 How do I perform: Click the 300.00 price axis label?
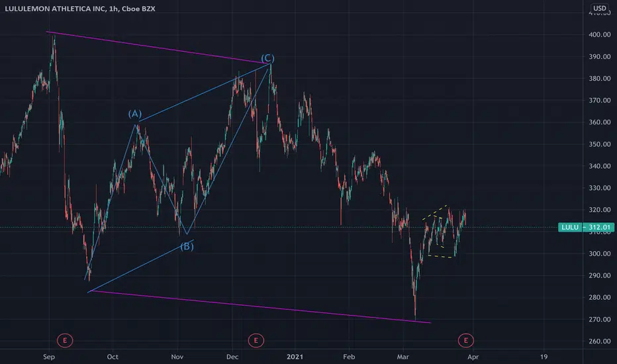coord(600,253)
